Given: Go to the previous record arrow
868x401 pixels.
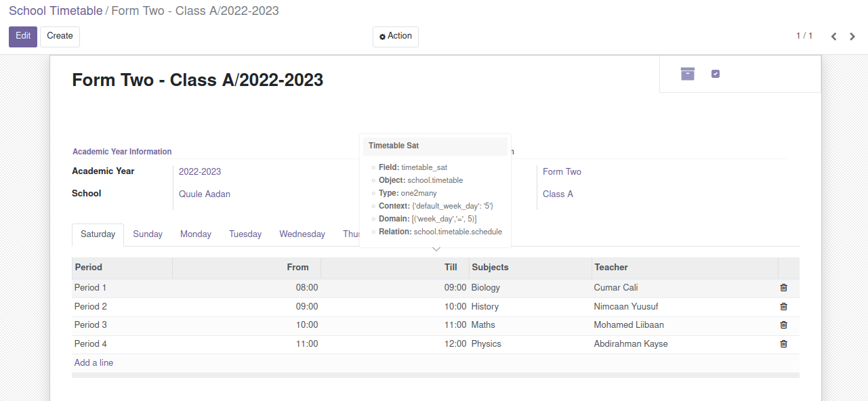Looking at the screenshot, I should 834,37.
